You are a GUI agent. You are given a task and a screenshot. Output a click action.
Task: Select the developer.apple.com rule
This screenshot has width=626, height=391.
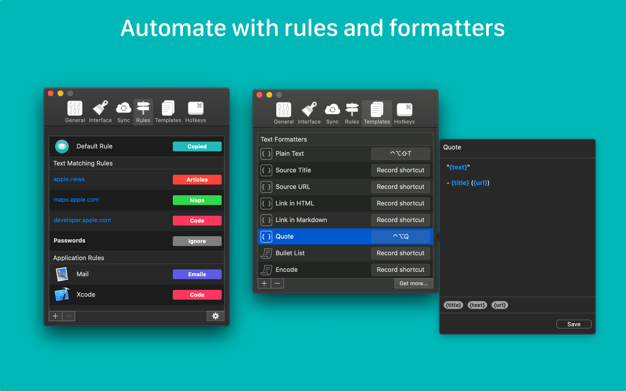pos(137,220)
